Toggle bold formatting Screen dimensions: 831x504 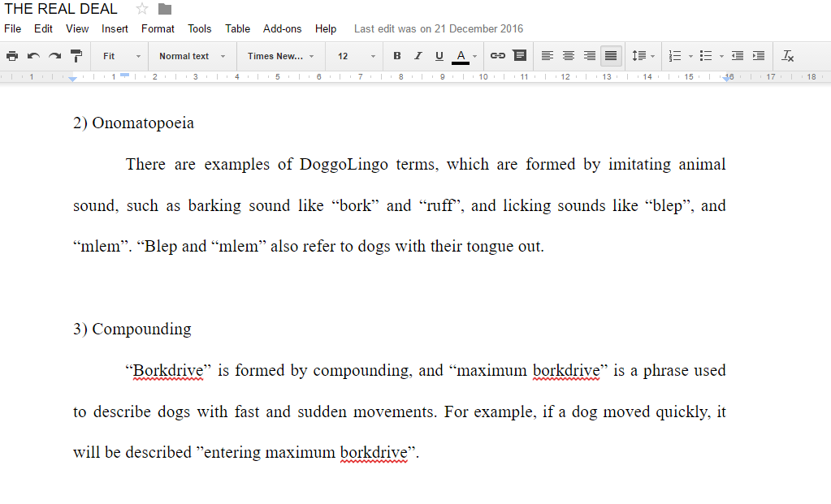tap(396, 56)
